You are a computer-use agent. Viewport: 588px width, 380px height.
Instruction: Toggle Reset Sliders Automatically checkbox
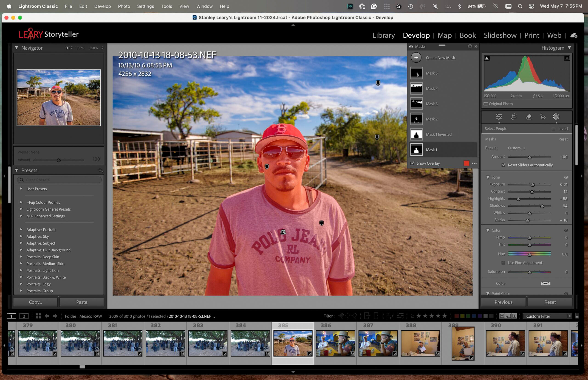pyautogui.click(x=503, y=165)
